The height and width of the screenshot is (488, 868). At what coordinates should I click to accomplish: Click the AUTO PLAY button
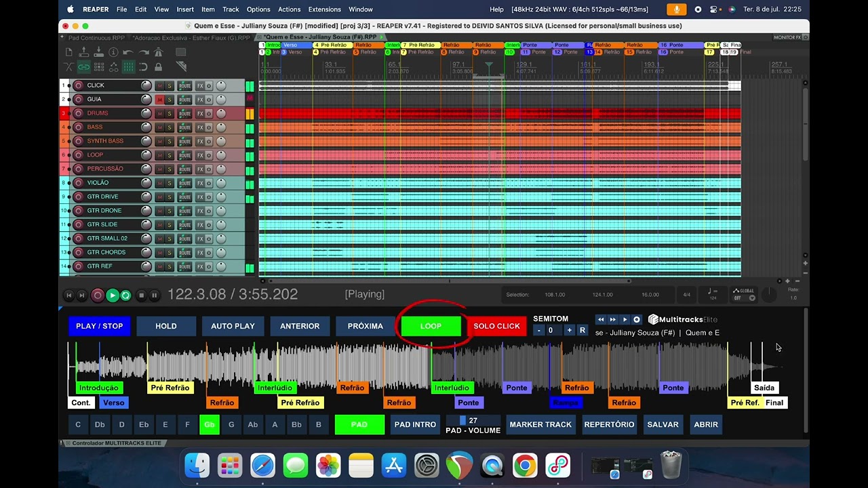(233, 326)
